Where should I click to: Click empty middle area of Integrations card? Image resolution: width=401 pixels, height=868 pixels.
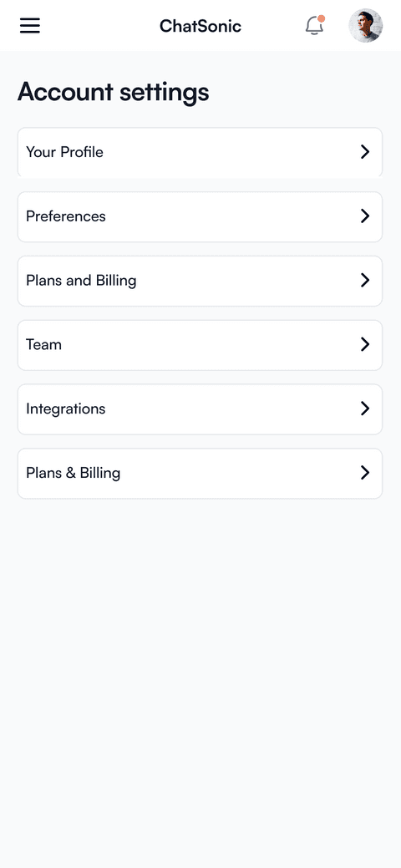tap(232, 409)
